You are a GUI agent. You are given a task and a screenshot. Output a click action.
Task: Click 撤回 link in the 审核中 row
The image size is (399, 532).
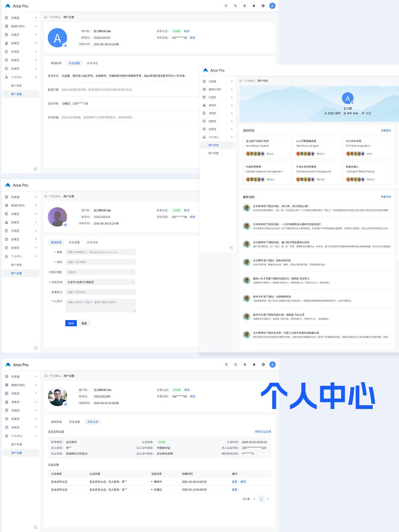(243, 482)
